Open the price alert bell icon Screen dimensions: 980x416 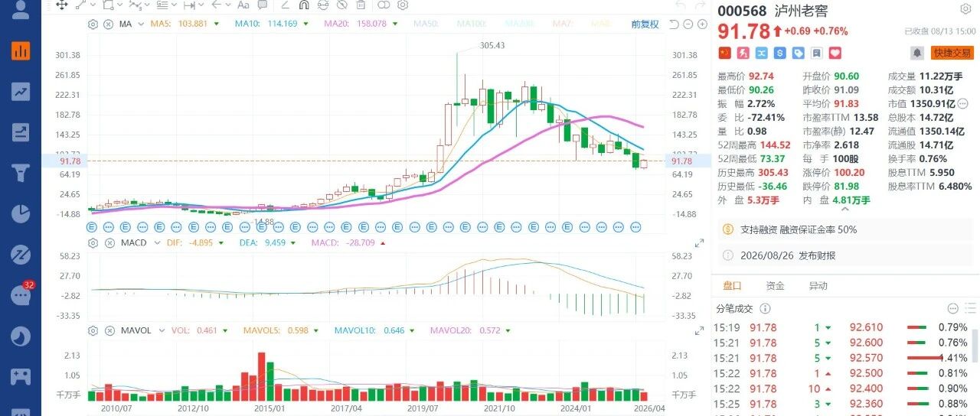point(916,53)
